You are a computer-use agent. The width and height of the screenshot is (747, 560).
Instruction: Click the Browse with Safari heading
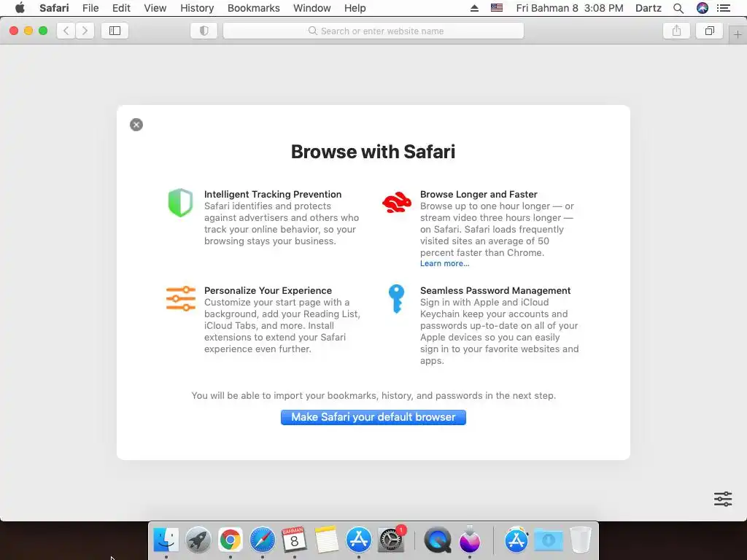(x=373, y=152)
